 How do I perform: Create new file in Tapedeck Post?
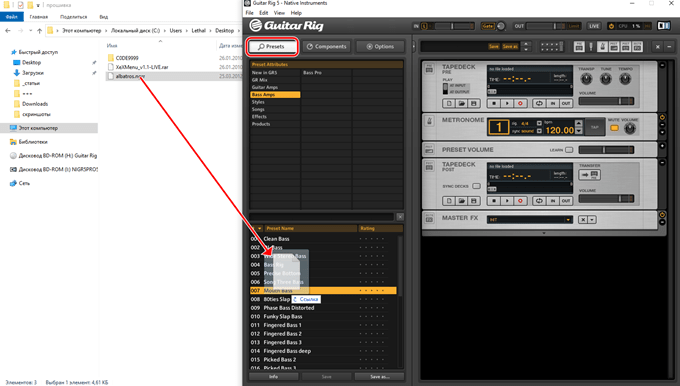click(449, 201)
